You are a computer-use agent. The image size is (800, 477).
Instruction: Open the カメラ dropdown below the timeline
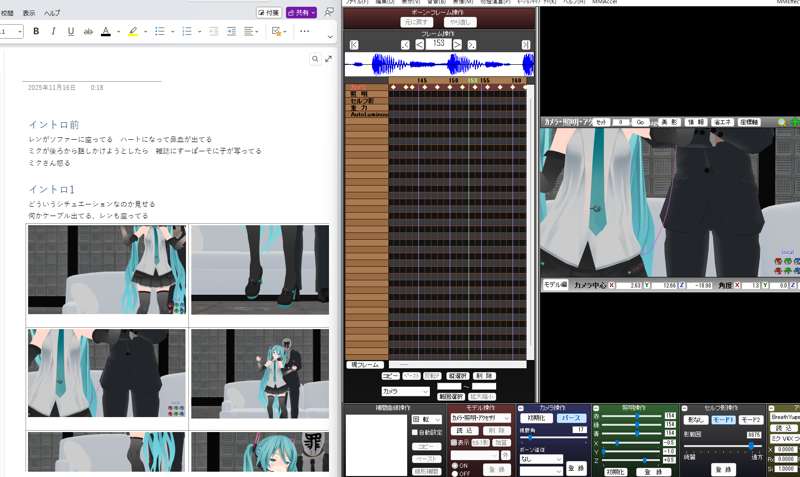point(406,391)
